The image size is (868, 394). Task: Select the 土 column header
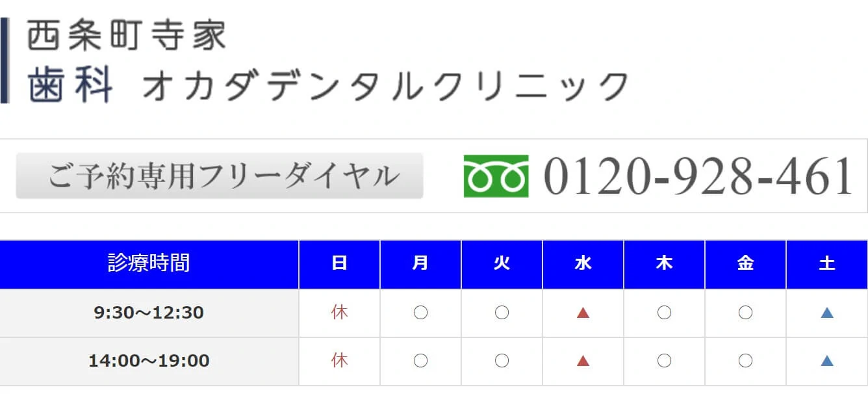(x=826, y=263)
